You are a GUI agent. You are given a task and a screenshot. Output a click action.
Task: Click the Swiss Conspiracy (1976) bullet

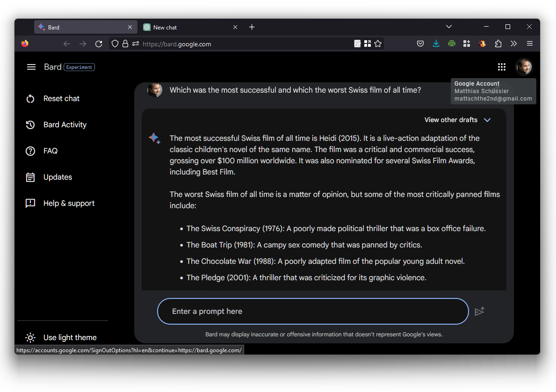[x=336, y=228]
